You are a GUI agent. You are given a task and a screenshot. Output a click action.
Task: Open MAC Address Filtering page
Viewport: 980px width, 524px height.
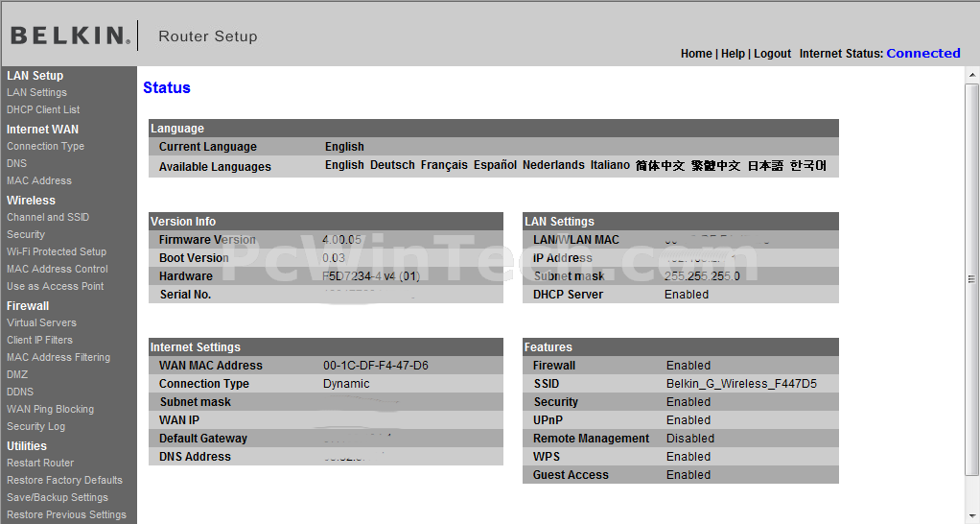tap(58, 357)
